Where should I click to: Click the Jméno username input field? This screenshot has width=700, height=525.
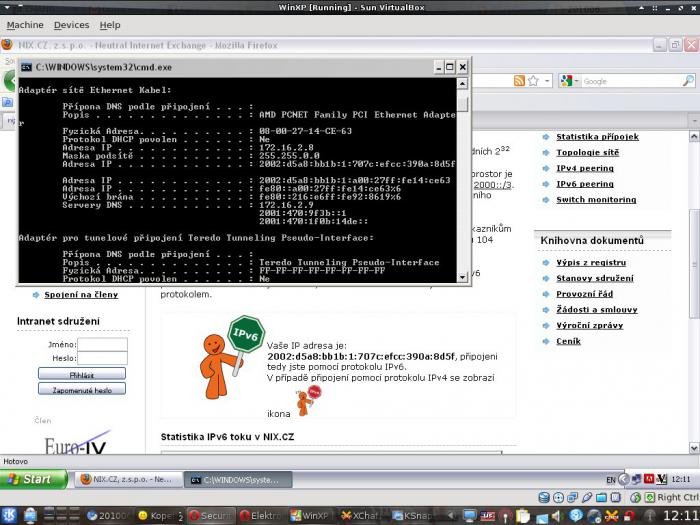pyautogui.click(x=102, y=344)
